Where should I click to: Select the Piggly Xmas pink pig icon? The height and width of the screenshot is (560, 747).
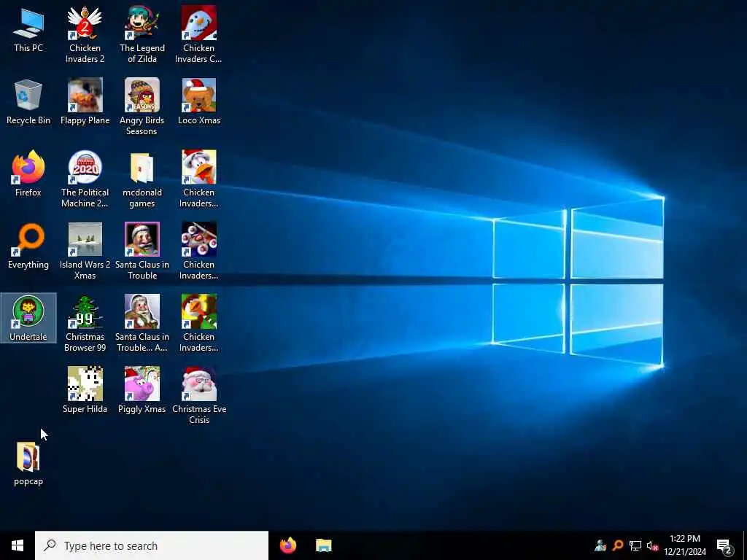pyautogui.click(x=142, y=391)
